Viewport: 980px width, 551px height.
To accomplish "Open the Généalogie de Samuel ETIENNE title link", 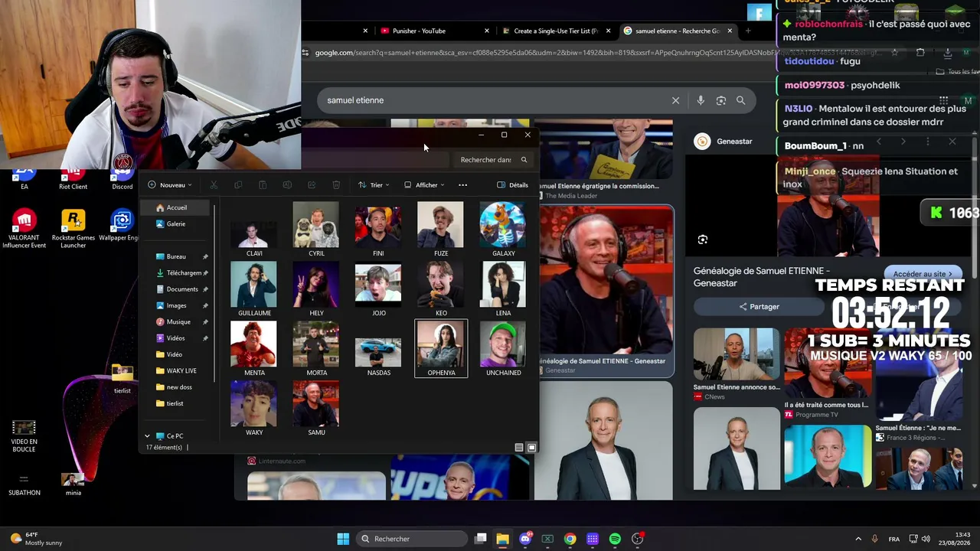I will pos(762,277).
